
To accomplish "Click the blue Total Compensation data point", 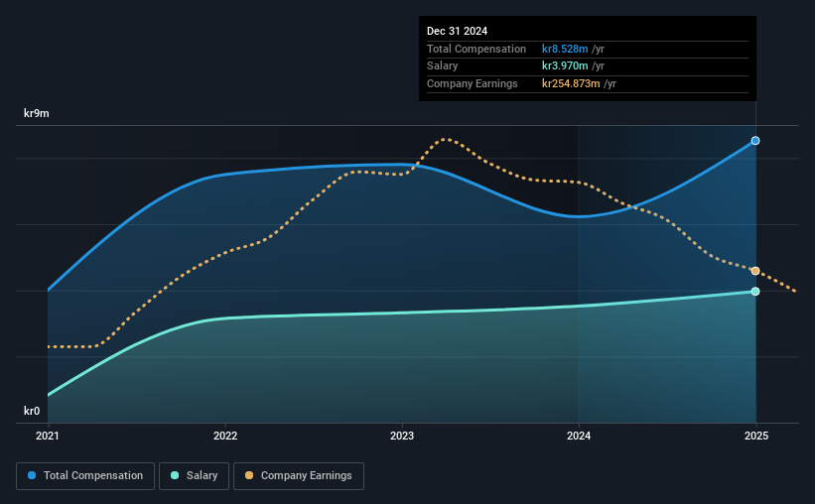I will click(x=755, y=141).
